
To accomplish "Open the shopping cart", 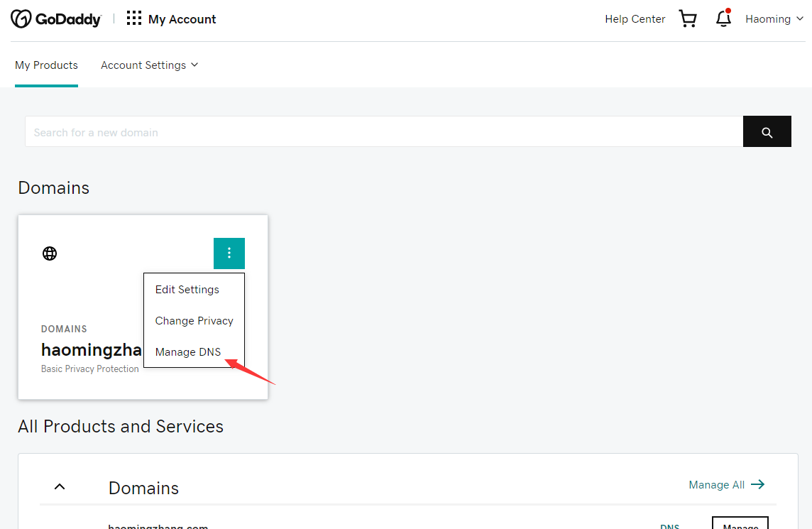I will 688,19.
